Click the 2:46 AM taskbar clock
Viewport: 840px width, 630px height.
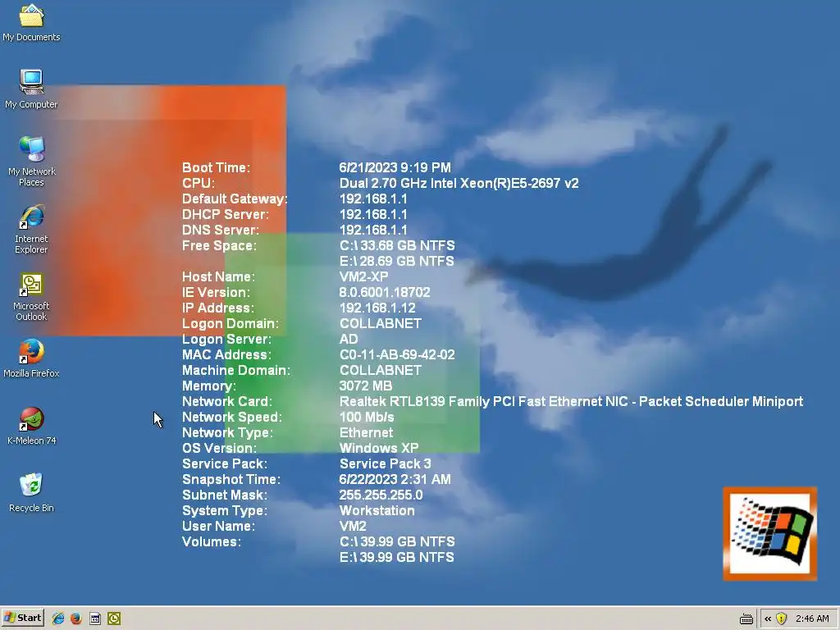coord(812,619)
